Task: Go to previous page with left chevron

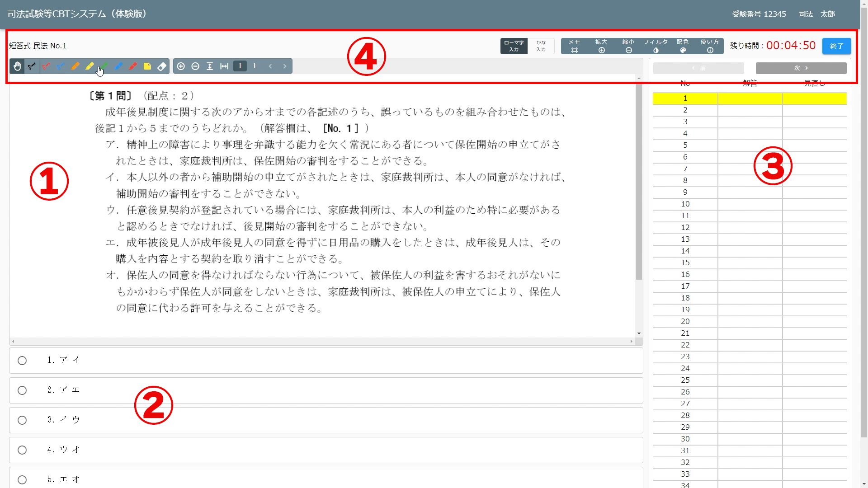Action: (270, 66)
